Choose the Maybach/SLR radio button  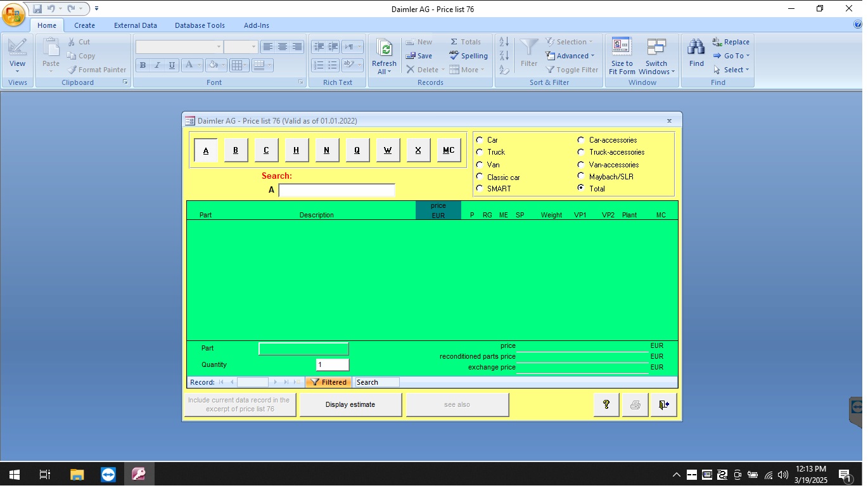click(581, 177)
